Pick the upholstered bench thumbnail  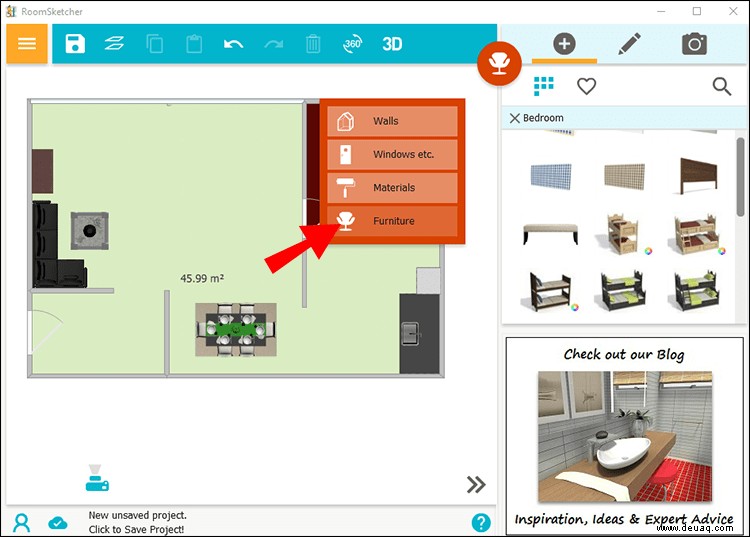[x=551, y=233]
